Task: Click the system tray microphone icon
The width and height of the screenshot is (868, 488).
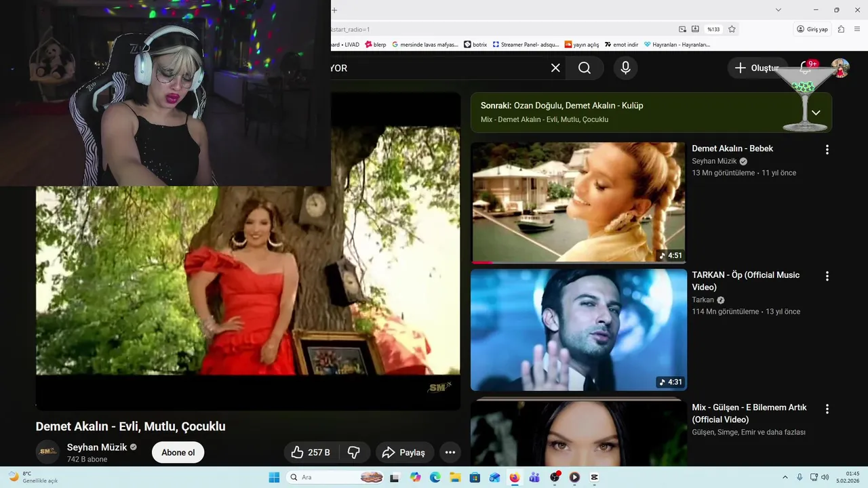Action: (x=800, y=477)
